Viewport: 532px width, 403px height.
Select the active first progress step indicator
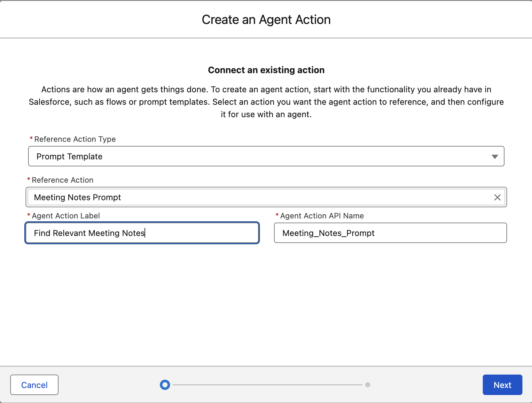165,385
